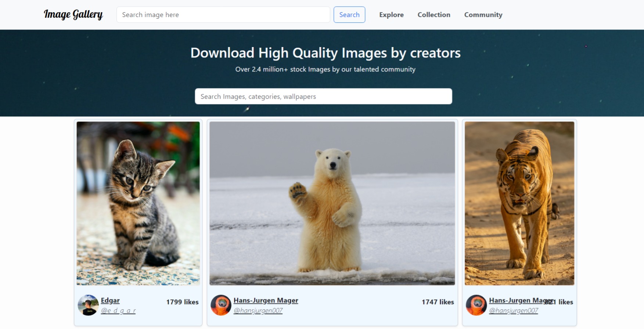Click the @e_d_g_a_r handle link
644x329 pixels.
click(x=118, y=311)
